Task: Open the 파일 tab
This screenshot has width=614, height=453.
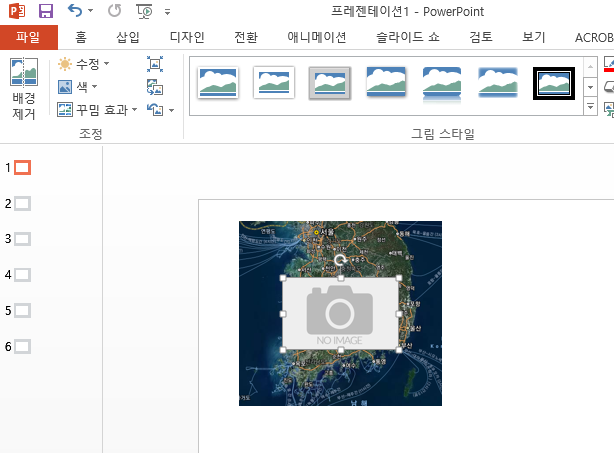Action: pyautogui.click(x=28, y=37)
